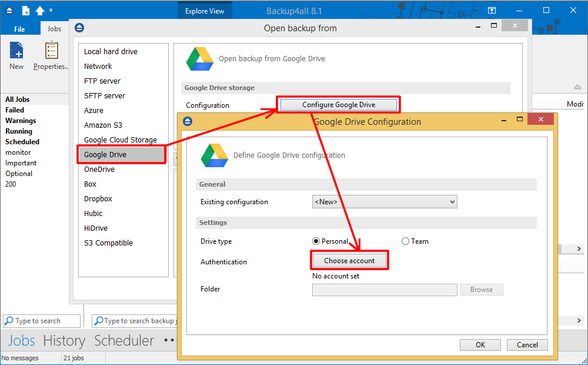
Task: Select the Personal drive type radio button
Action: 316,241
